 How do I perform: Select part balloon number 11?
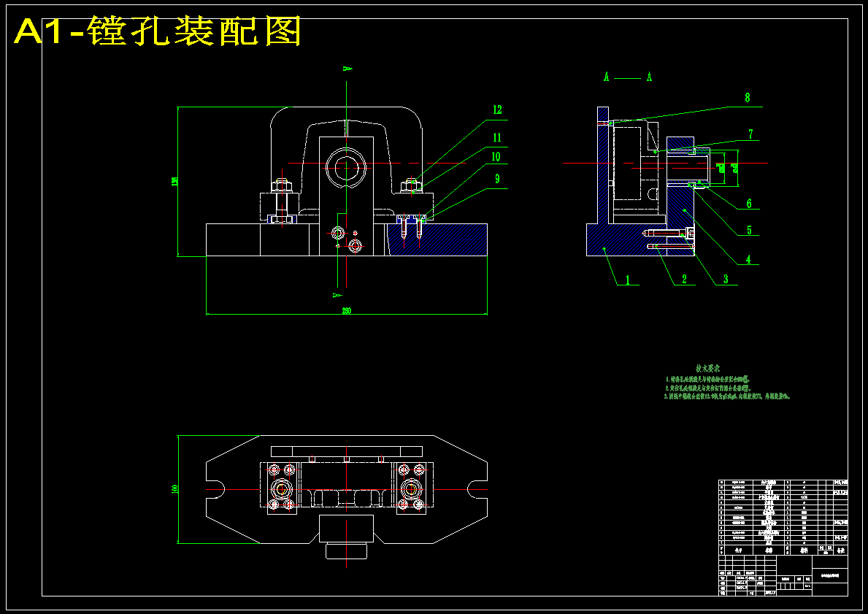497,138
